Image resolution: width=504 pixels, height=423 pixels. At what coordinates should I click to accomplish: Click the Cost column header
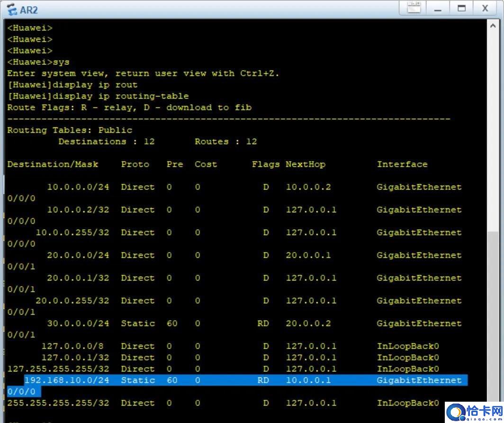(x=206, y=164)
